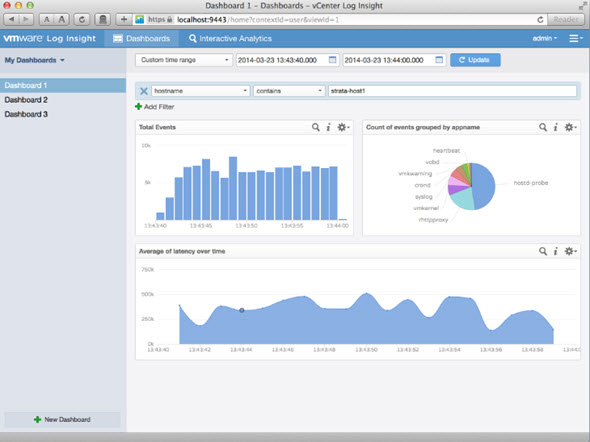Reload page using toolbar refresh button
This screenshot has width=590, height=442.
click(82, 19)
